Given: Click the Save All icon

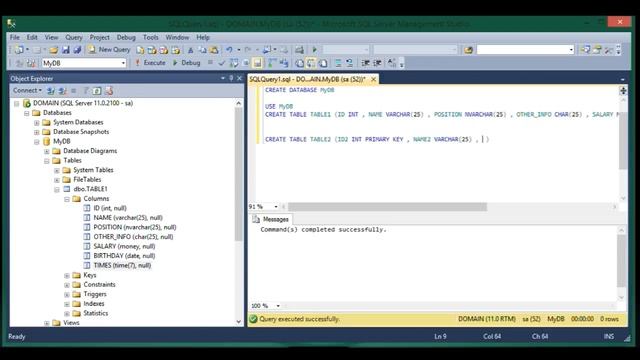Looking at the screenshot, I should click(77, 50).
